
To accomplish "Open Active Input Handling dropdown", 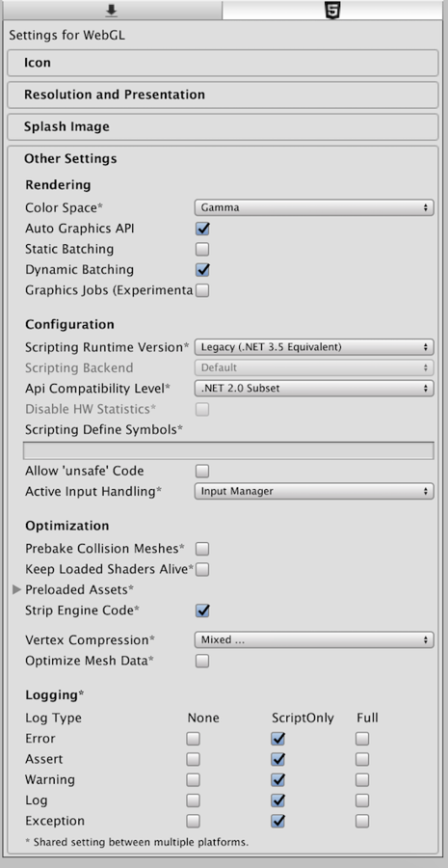I will point(314,491).
